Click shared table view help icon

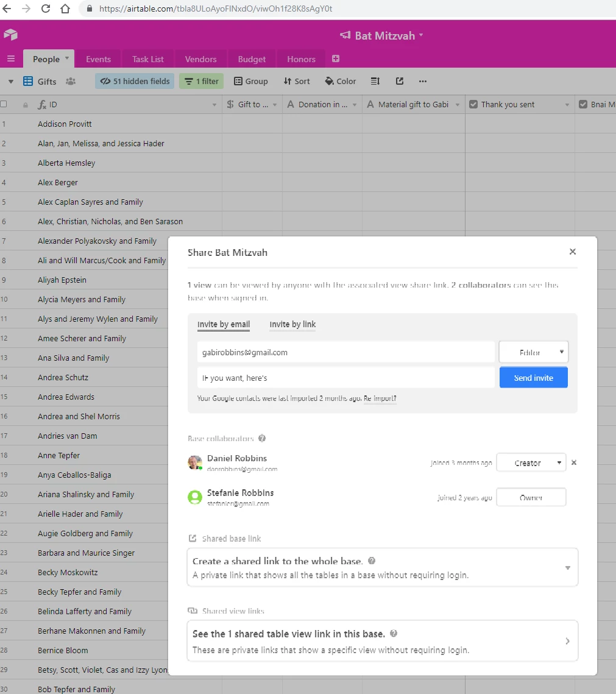394,633
